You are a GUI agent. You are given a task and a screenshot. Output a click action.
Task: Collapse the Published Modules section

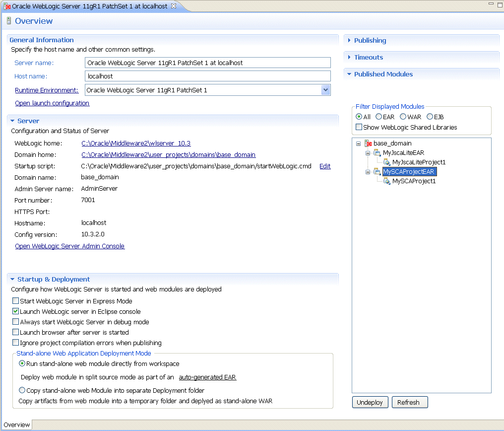tap(349, 74)
